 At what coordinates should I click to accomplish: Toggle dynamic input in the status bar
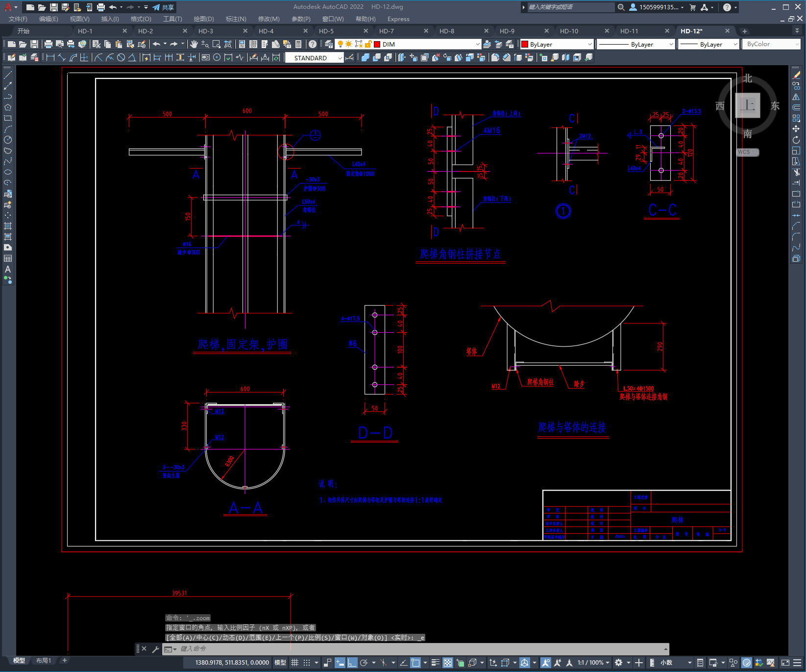tap(340, 663)
